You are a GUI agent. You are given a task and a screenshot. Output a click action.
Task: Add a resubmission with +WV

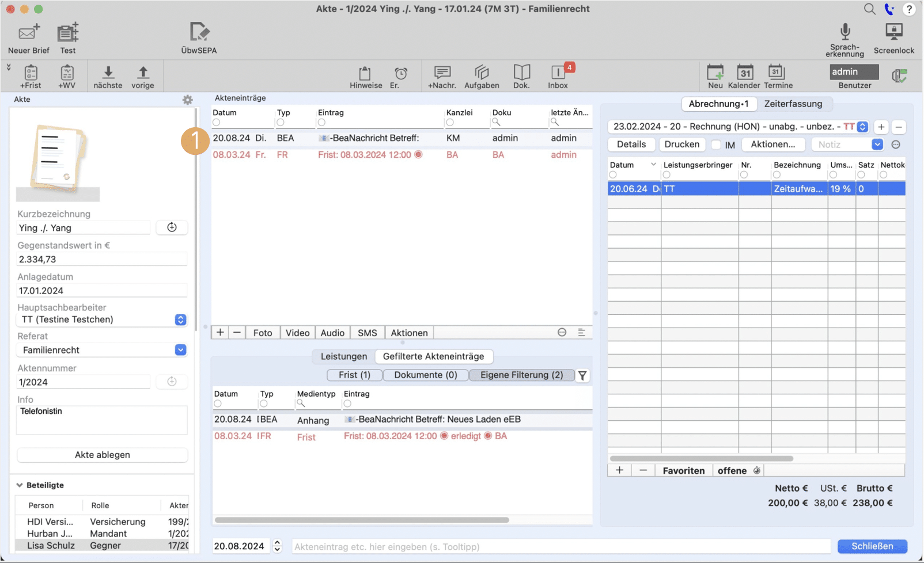[x=67, y=73]
